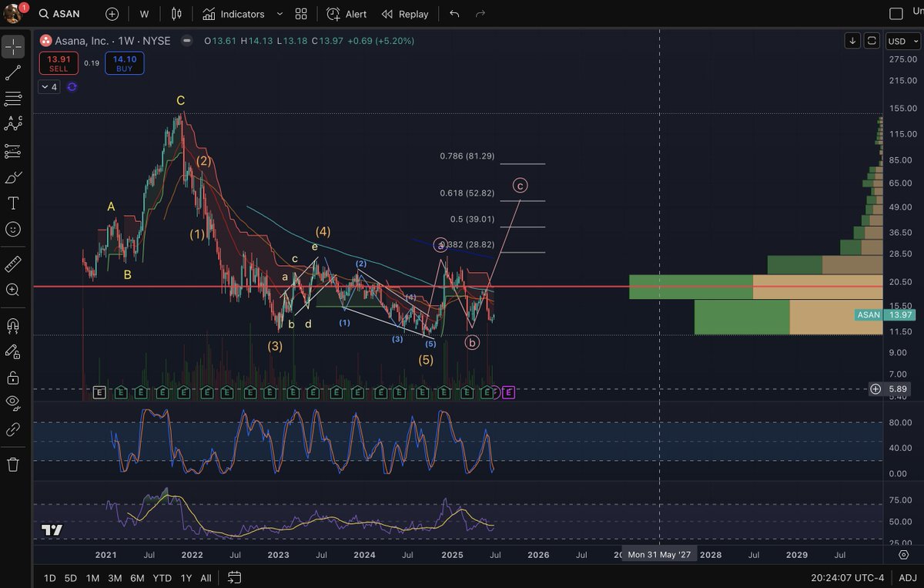Image resolution: width=924 pixels, height=588 pixels.
Task: Click the auto-fit box icon near USD
Action: [872, 40]
